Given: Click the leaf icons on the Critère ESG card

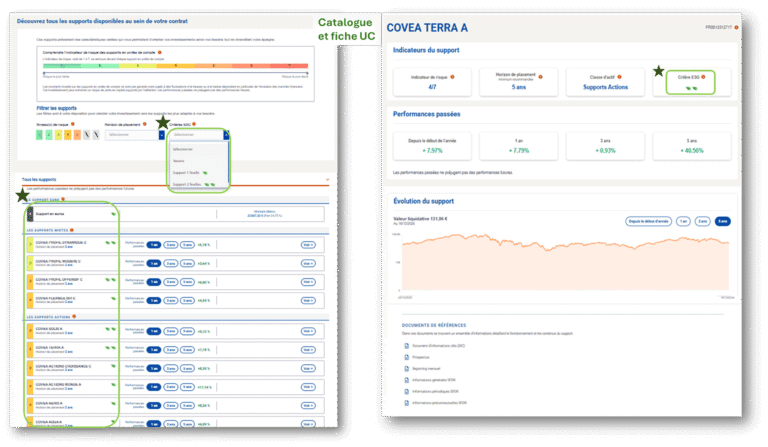Looking at the screenshot, I should pos(691,88).
